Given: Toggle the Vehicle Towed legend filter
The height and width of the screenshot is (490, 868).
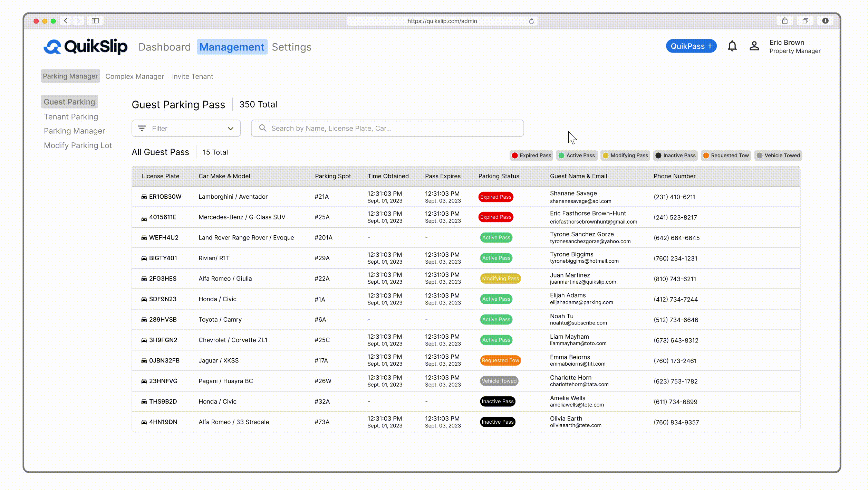Looking at the screenshot, I should coord(778,156).
